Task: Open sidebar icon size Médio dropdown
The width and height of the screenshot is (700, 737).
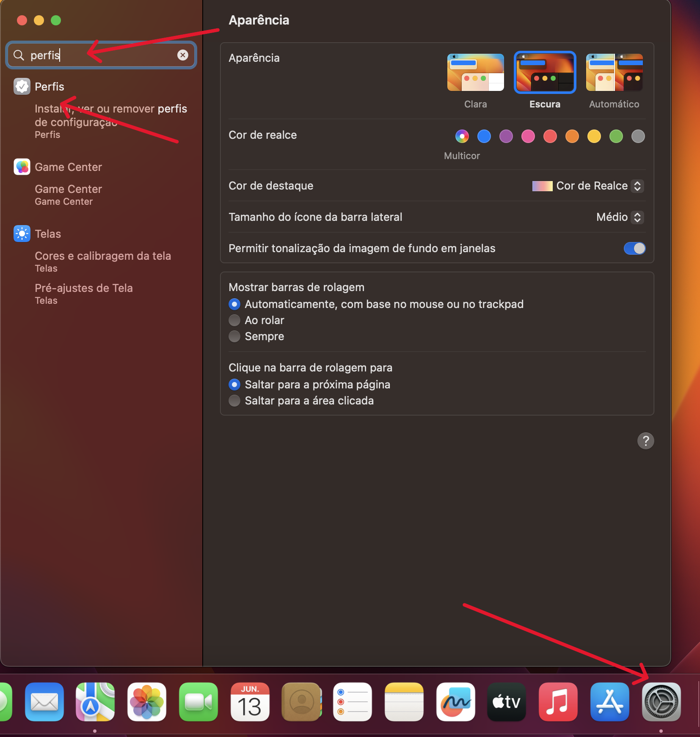Action: (x=620, y=217)
